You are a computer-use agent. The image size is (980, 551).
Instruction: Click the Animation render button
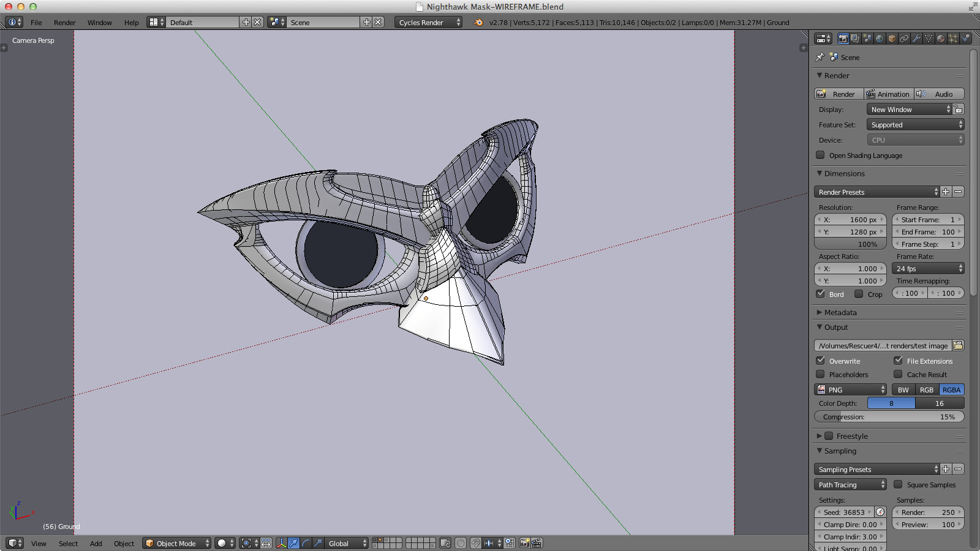point(889,94)
